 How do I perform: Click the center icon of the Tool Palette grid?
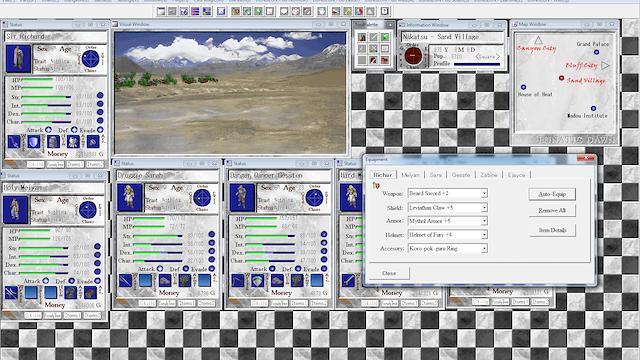pos(373,49)
